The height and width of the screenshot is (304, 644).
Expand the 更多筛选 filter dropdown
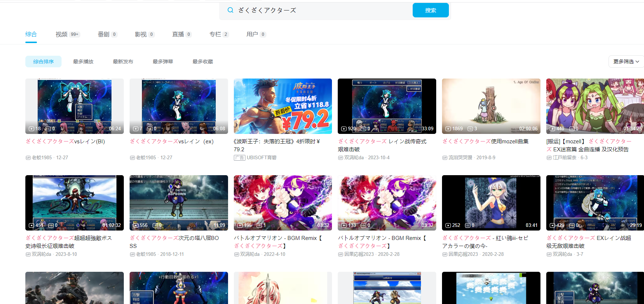626,62
